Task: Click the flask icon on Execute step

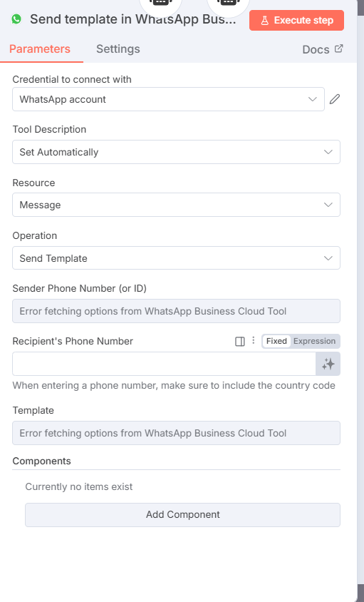Action: point(265,21)
